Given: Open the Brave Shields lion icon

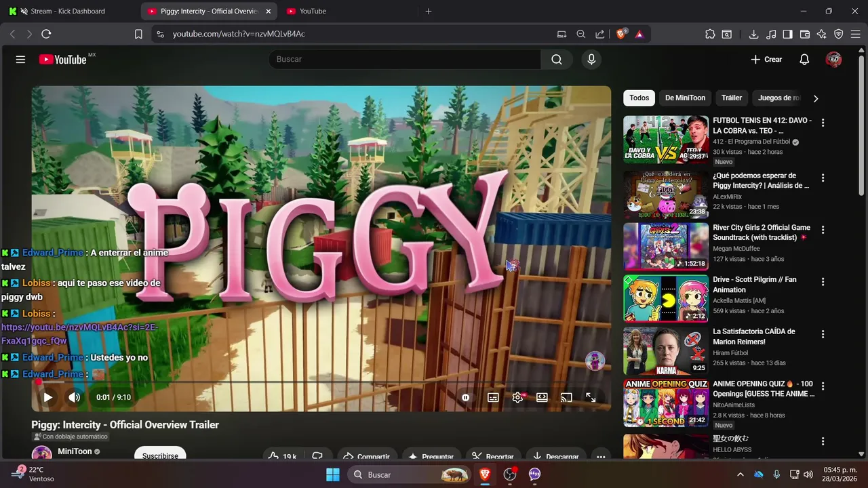Looking at the screenshot, I should 621,34.
